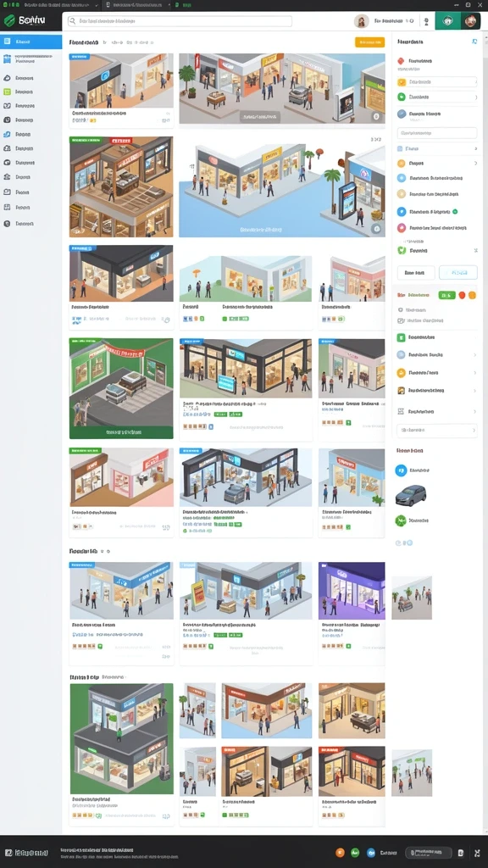The image size is (488, 868).
Task: Tick the first checkbox under the green pill button
Action: tap(401, 310)
